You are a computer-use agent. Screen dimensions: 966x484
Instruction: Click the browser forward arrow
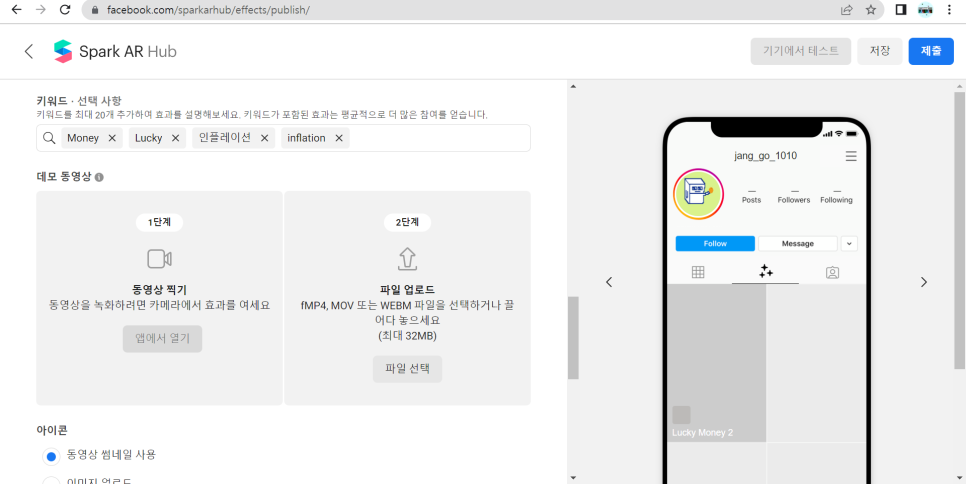point(41,10)
